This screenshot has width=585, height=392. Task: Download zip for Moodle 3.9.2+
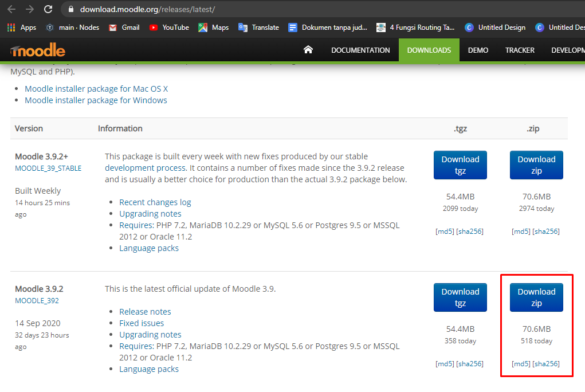tap(536, 165)
